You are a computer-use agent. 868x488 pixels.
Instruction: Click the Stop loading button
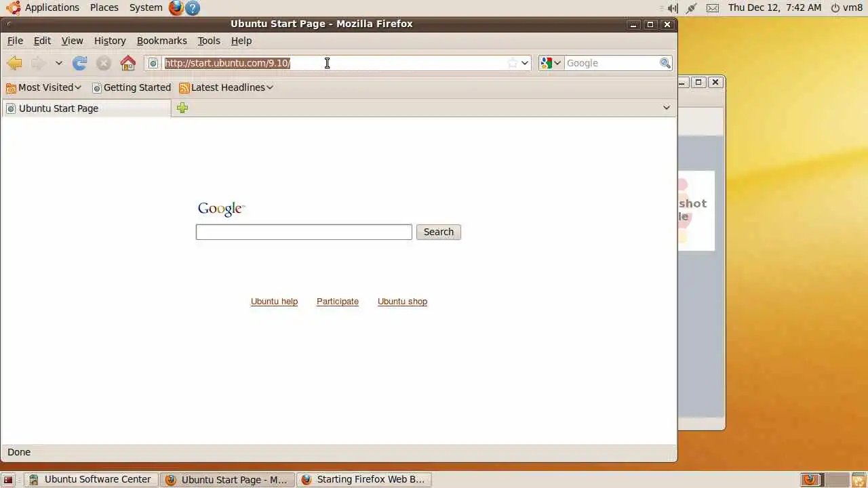coord(104,63)
